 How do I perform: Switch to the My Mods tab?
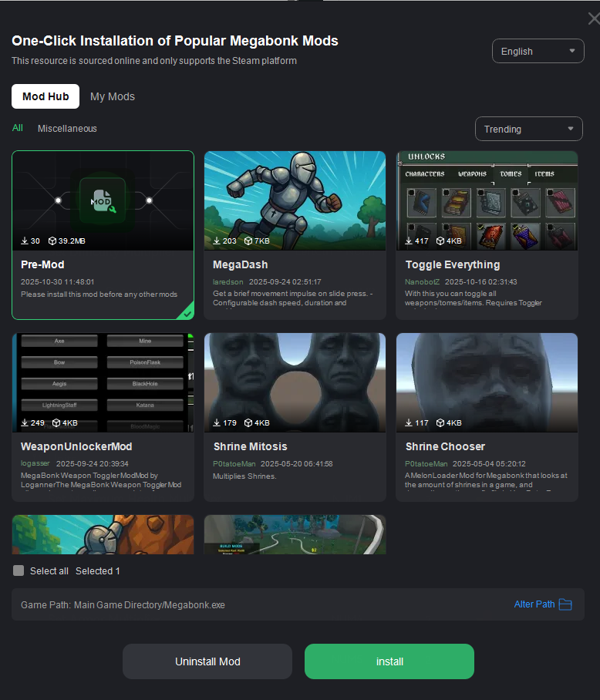tap(113, 96)
